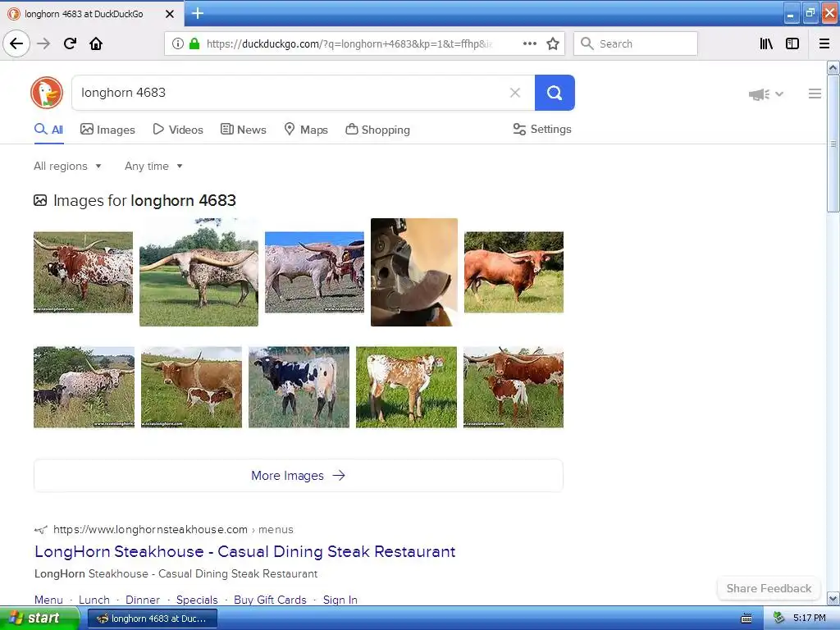The width and height of the screenshot is (840, 630).
Task: Click the More Images button
Action: [299, 475]
